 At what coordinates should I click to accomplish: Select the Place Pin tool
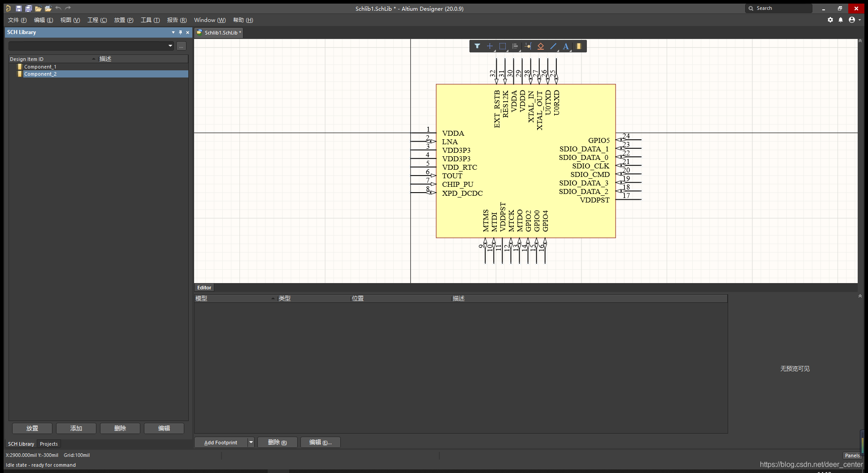click(x=528, y=46)
